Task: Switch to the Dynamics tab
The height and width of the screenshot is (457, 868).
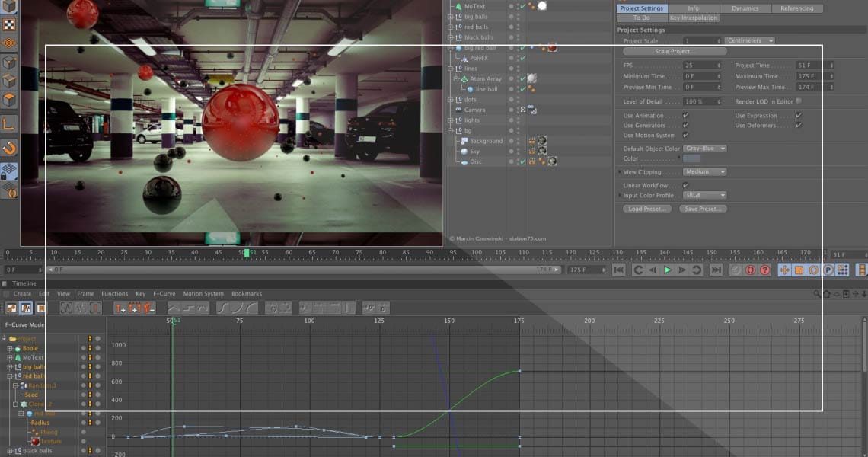Action: coord(745,8)
